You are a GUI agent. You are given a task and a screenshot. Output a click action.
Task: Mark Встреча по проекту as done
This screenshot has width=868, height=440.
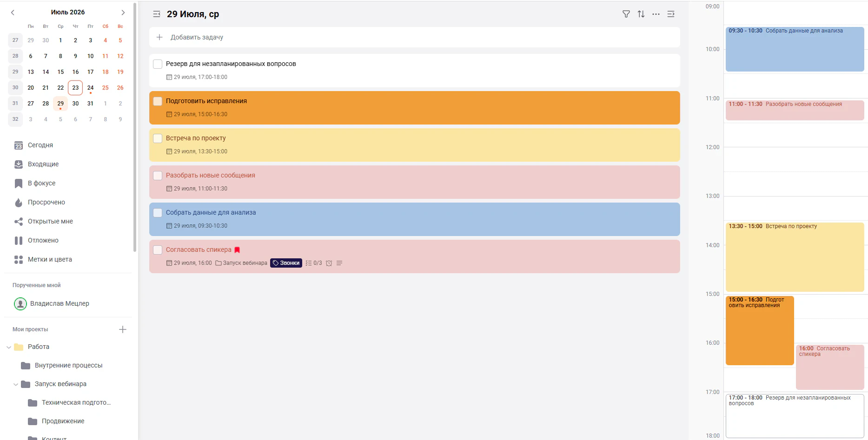coord(158,138)
